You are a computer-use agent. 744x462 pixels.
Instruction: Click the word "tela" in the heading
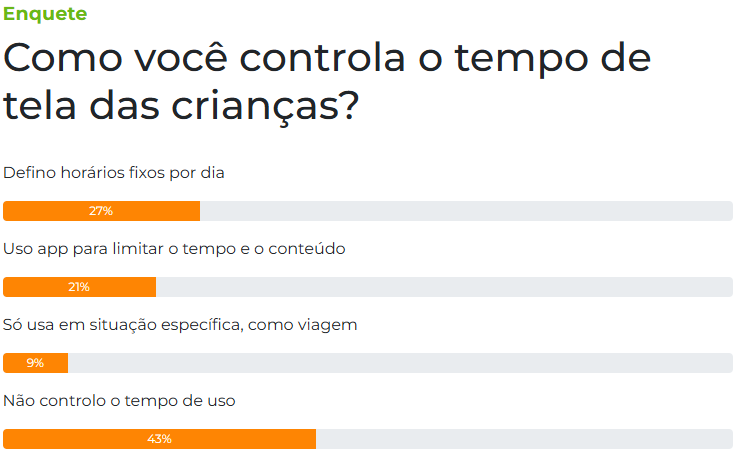(x=40, y=105)
